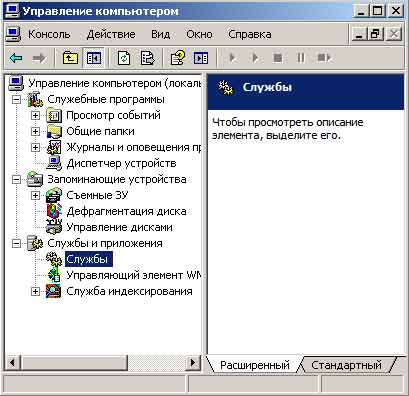
Task: Switch to the Расширенный tab
Action: click(255, 365)
